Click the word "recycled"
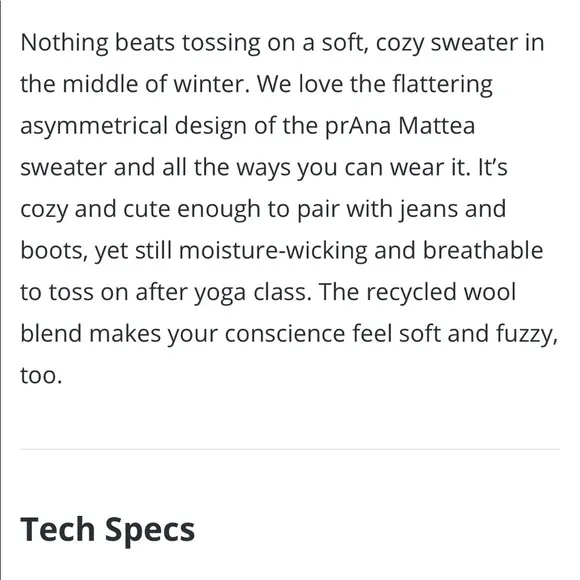 point(412,293)
